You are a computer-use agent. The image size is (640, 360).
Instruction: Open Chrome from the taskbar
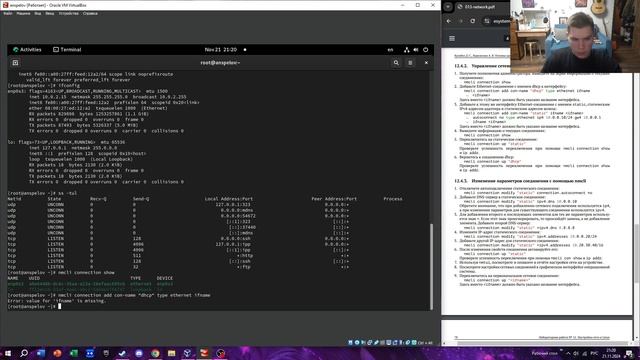click(x=155, y=353)
